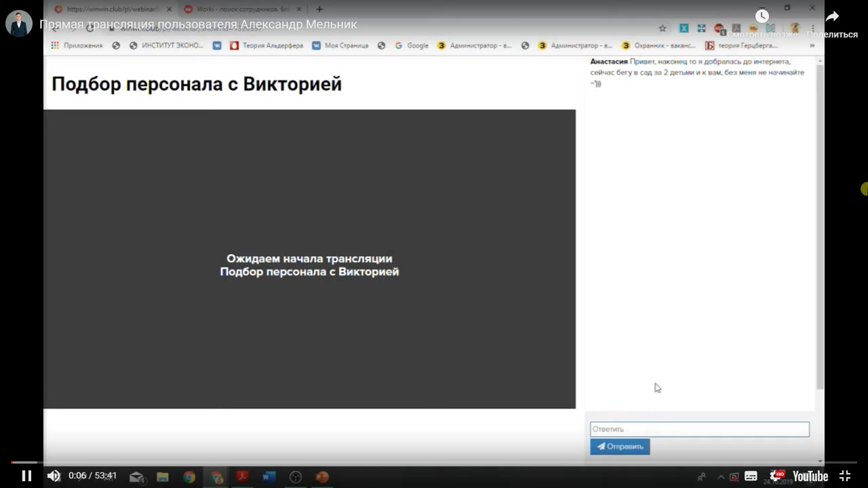Open video title Прямая трансляция пользователя
Screen dimensions: 868x488
[x=198, y=24]
